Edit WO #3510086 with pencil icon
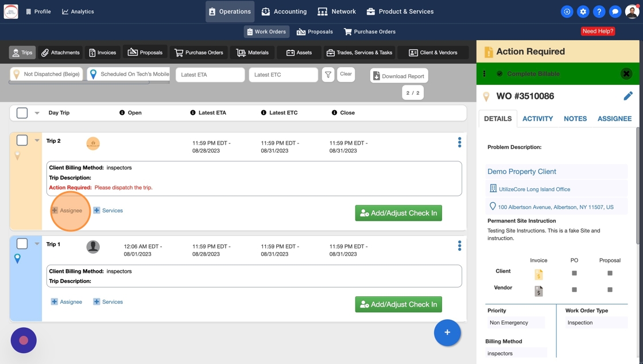The height and width of the screenshot is (364, 643). coord(628,96)
